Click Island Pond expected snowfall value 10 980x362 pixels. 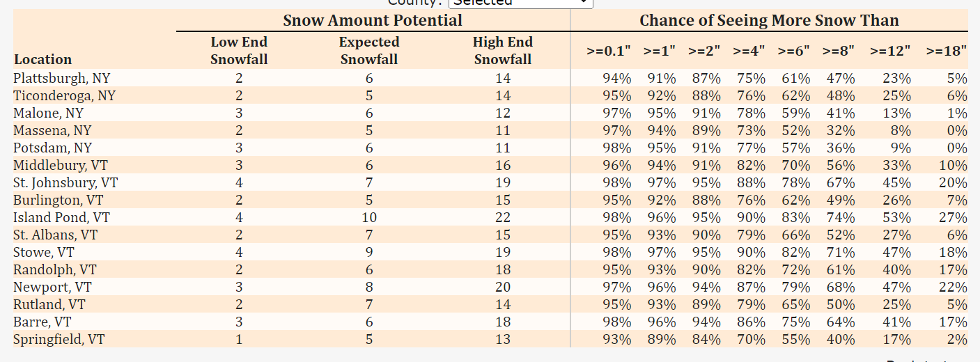(x=369, y=217)
